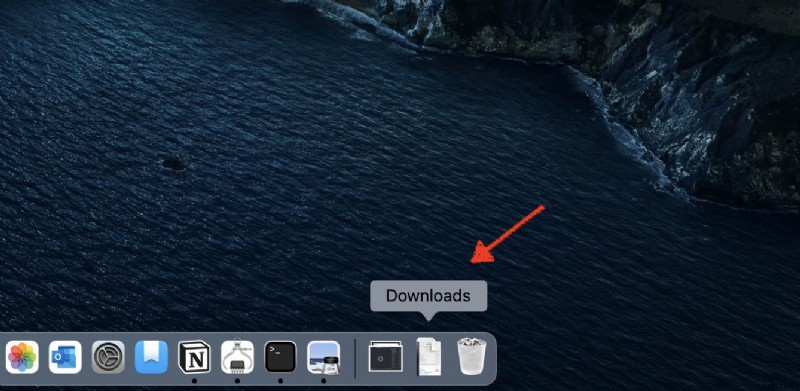Viewport: 800px width, 391px height.
Task: Launch Microsoft Outlook from the dock
Action: pyautogui.click(x=65, y=357)
